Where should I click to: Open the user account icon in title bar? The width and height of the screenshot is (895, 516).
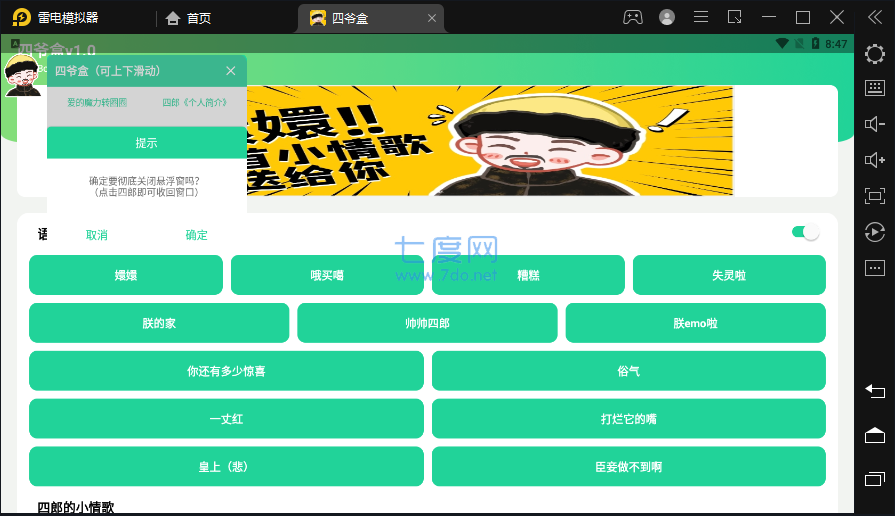(667, 17)
